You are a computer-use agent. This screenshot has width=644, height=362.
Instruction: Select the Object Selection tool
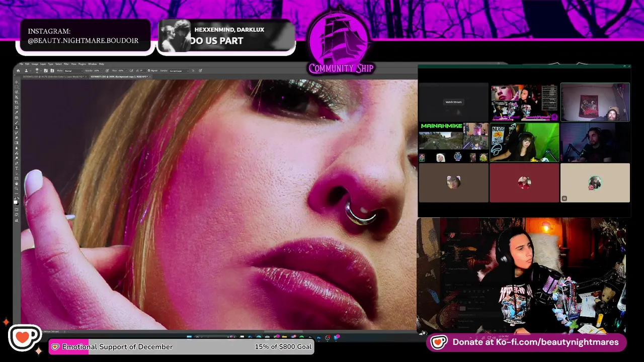[16, 97]
